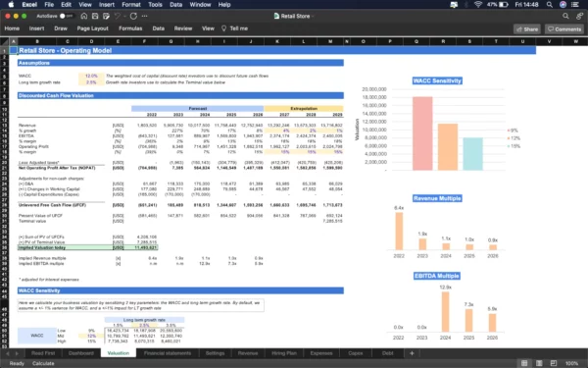The width and height of the screenshot is (588, 368).
Task: Open the Data ribbon tab
Action: (x=158, y=28)
